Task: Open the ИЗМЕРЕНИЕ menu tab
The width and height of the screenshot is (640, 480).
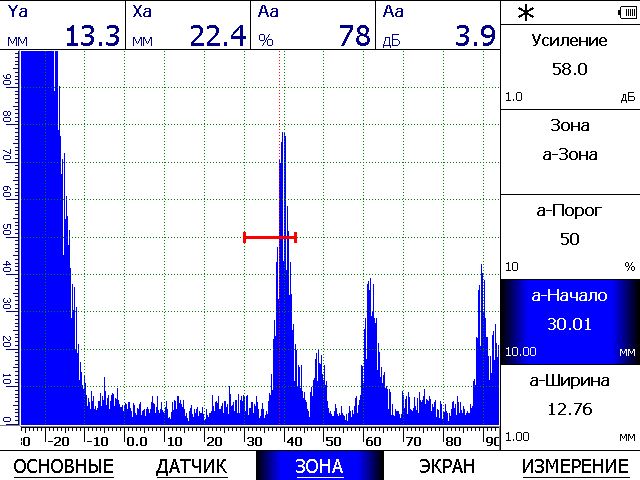Action: click(576, 466)
